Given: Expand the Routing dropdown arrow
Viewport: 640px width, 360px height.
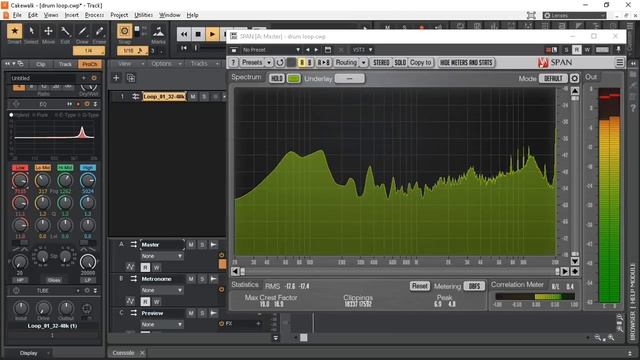Looking at the screenshot, I should click(363, 62).
